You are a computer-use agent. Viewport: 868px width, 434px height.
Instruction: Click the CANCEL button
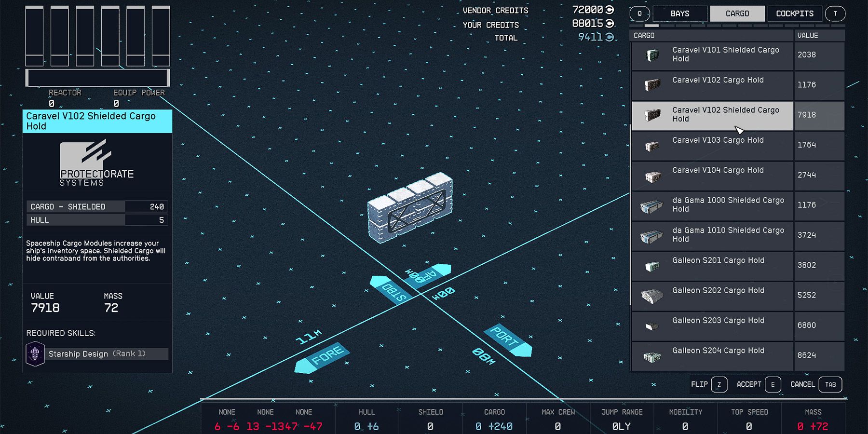tap(802, 384)
